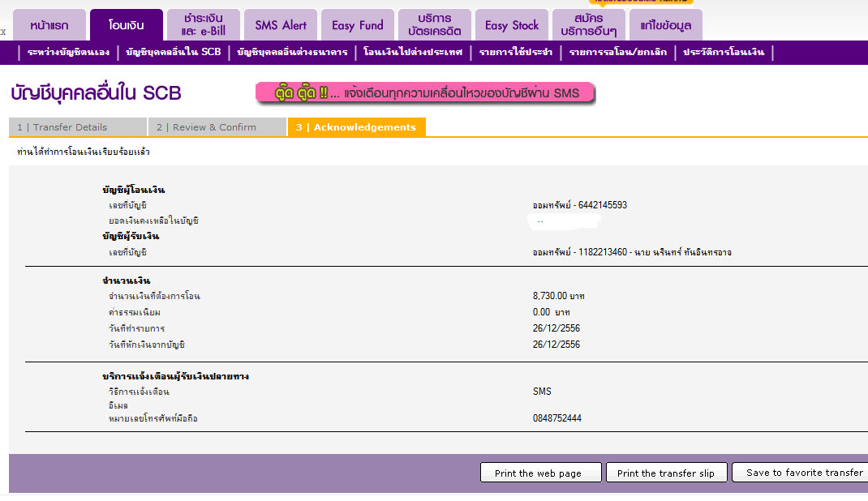Open the บริการบัตรเครดิต tab
The image size is (868, 501).
435,25
